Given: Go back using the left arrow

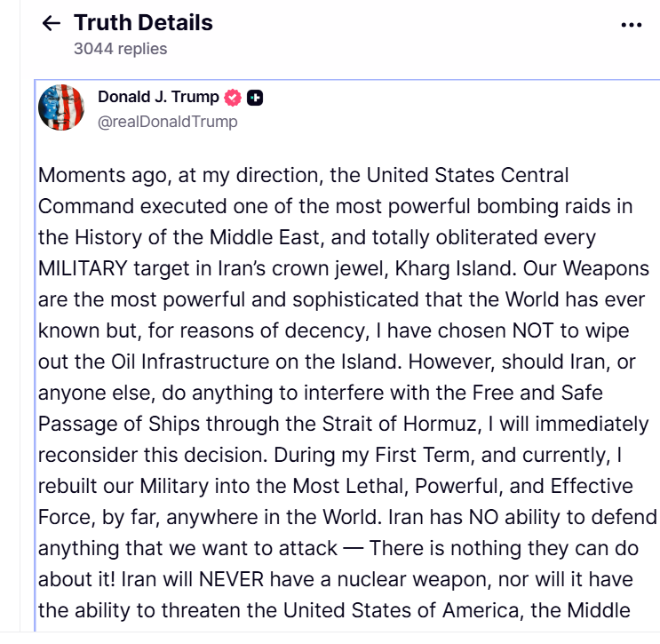Looking at the screenshot, I should click(52, 24).
